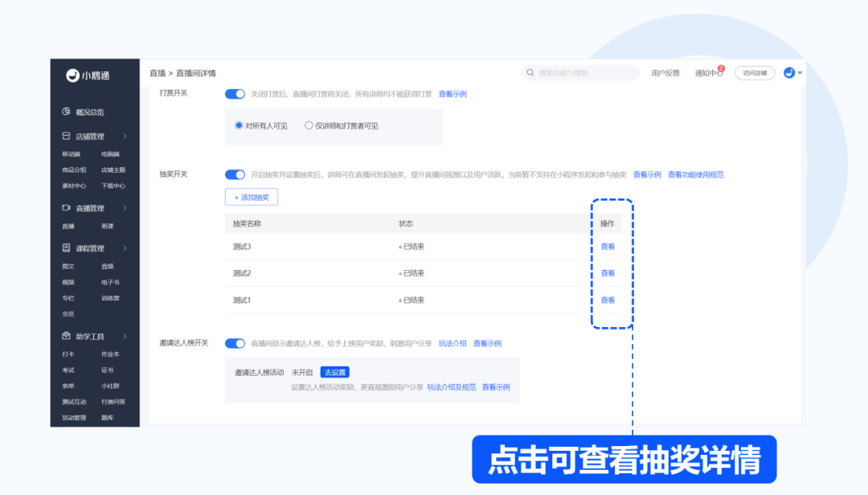Screen dimensions: 868x495
Task: Click the 课程管理 book icon
Action: (x=67, y=247)
